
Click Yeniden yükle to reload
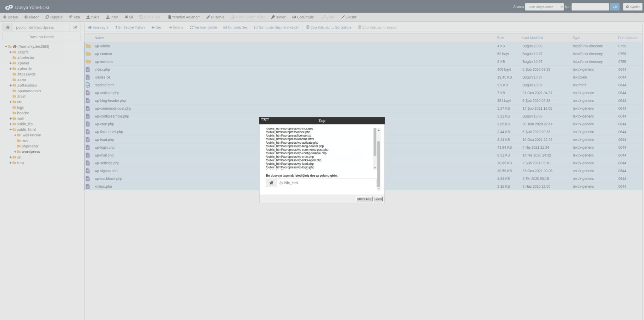(x=203, y=27)
